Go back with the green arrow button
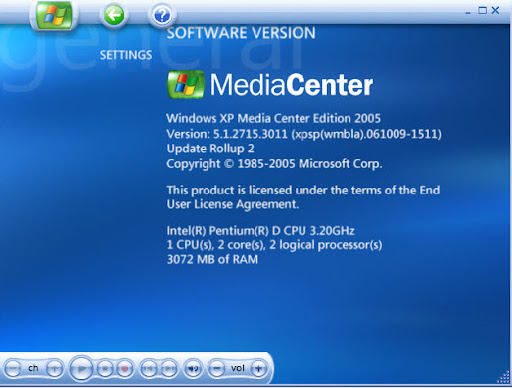 point(114,15)
